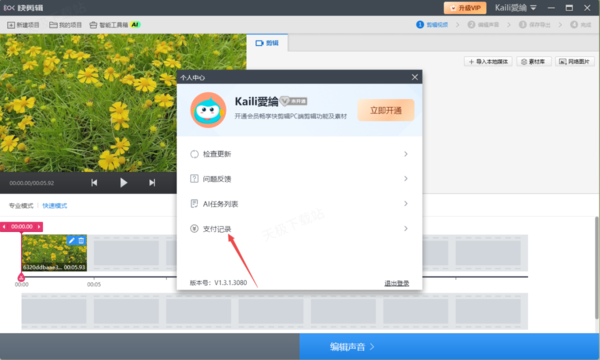Open the 素材库 material library
Viewport: 600px width, 360px height.
533,62
